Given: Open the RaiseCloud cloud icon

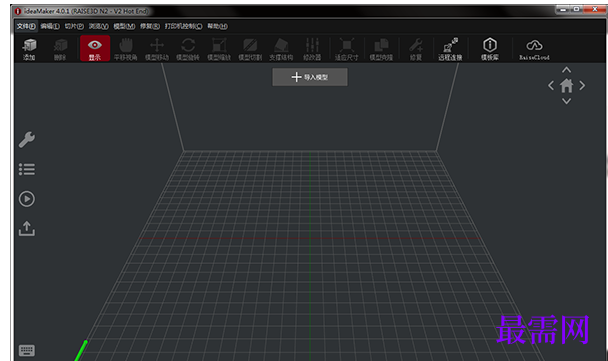Looking at the screenshot, I should 534,49.
